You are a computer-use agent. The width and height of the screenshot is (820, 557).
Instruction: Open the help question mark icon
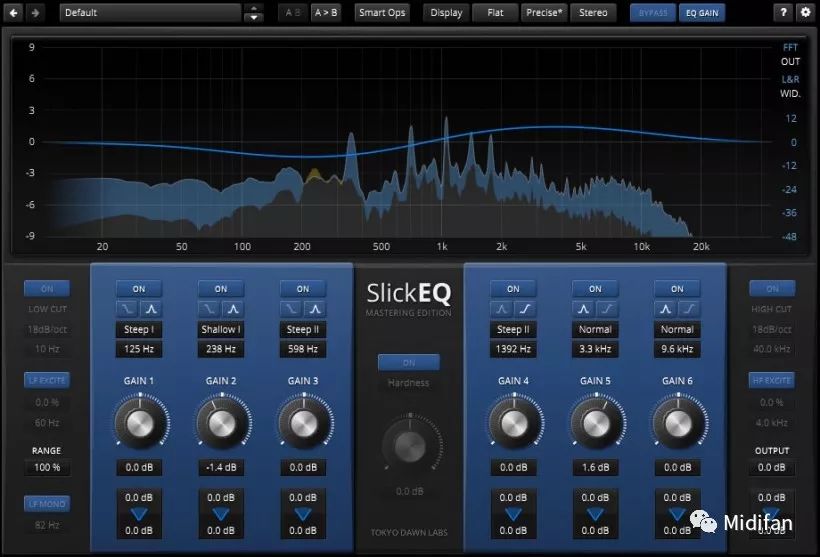pyautogui.click(x=783, y=13)
